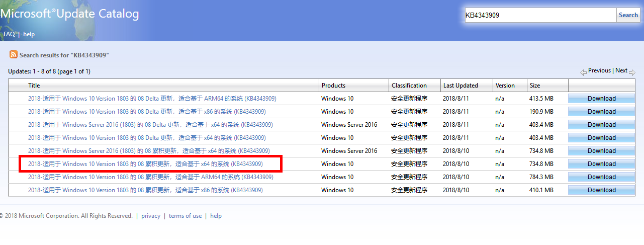Download the Windows Server 2016 累积更新 734.8 MB

click(x=602, y=151)
